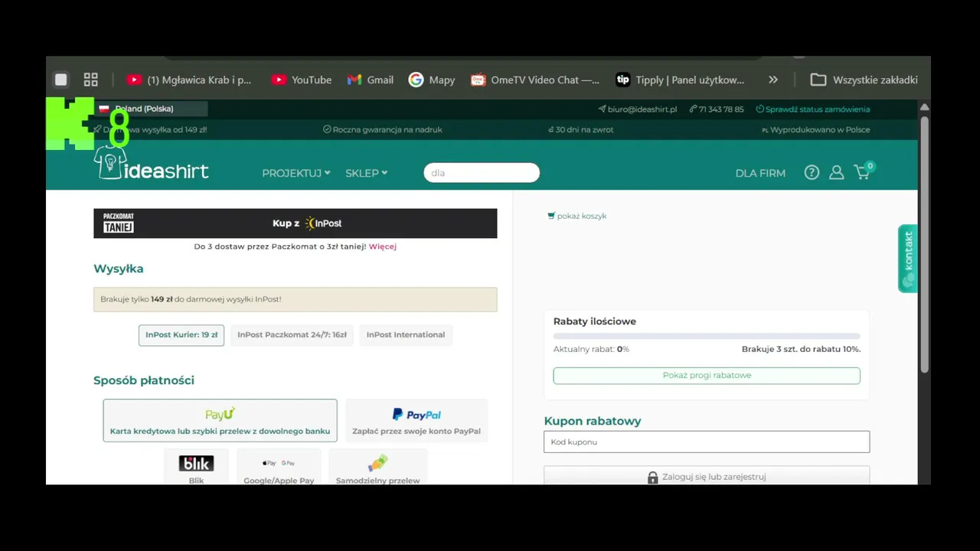Screen dimensions: 980x551
Task: Open the shopping cart icon
Action: point(863,171)
